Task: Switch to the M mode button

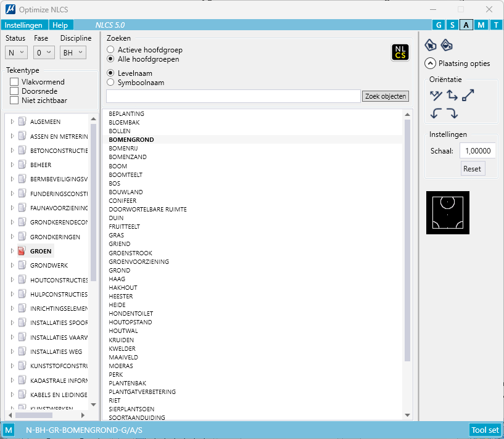Action: pos(481,25)
